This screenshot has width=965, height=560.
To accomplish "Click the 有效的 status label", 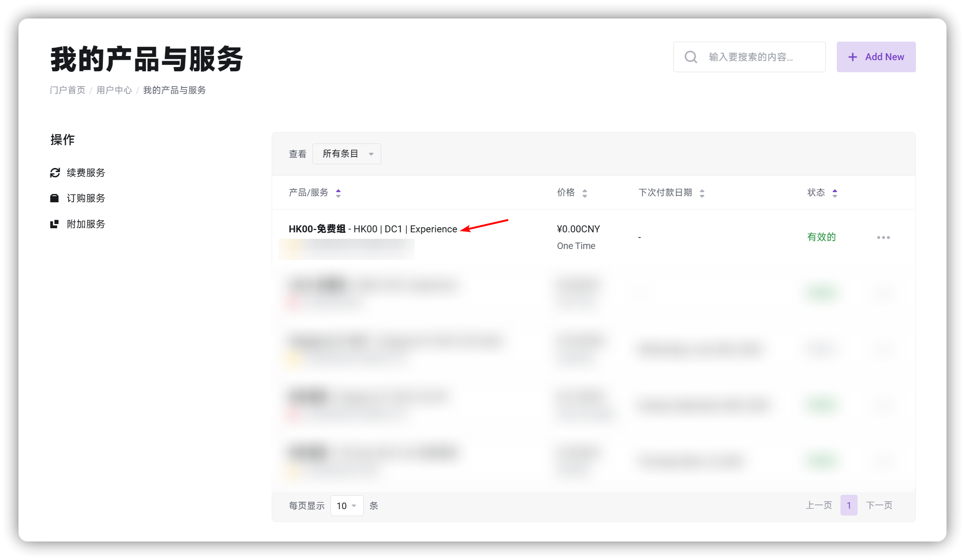I will click(x=822, y=237).
